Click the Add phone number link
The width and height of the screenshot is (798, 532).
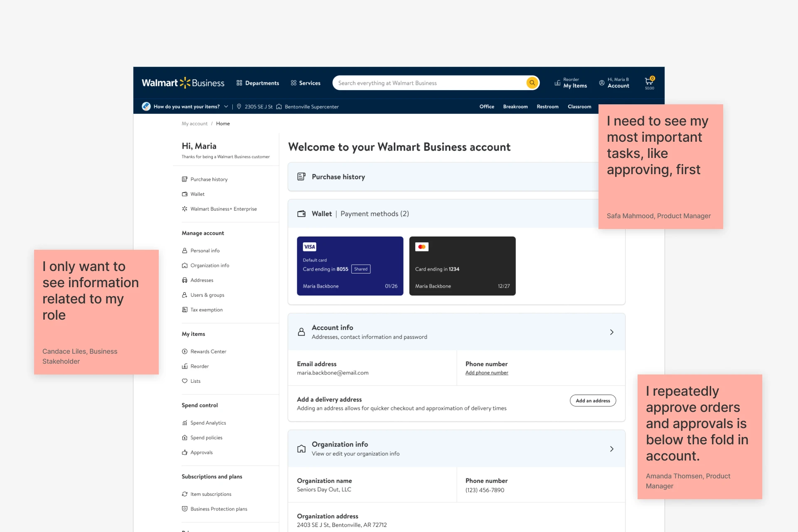click(486, 373)
